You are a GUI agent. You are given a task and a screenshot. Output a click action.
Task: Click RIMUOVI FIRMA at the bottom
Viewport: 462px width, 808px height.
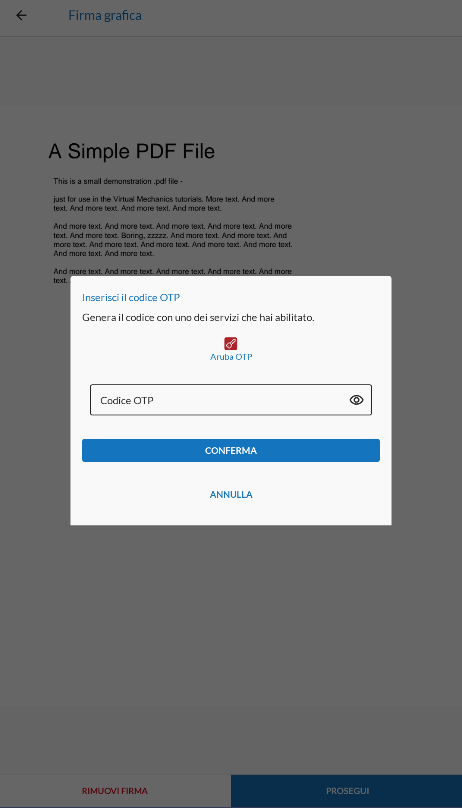(115, 790)
